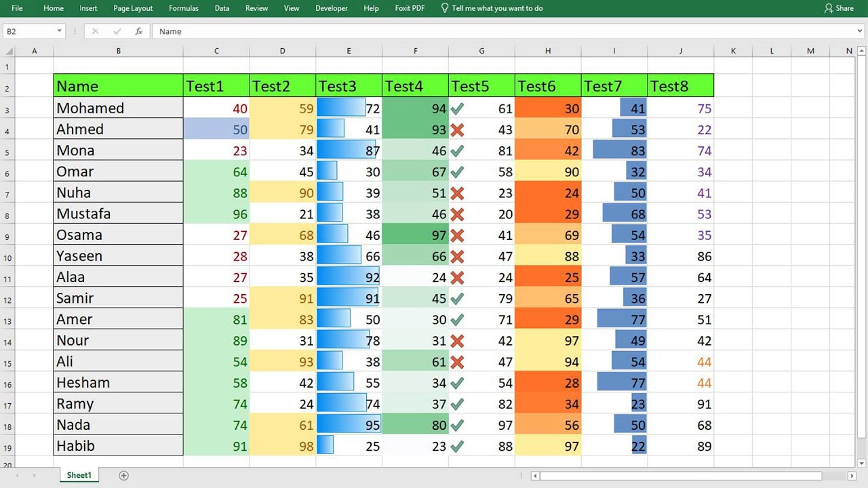Select column B header

point(119,51)
